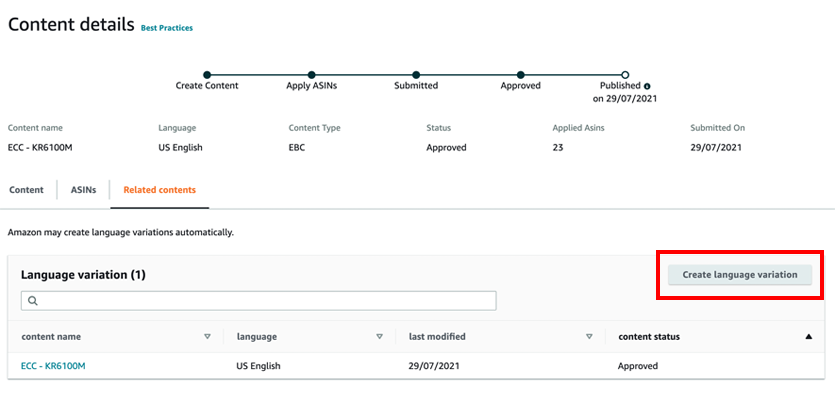Click the search magnifier icon

33,300
